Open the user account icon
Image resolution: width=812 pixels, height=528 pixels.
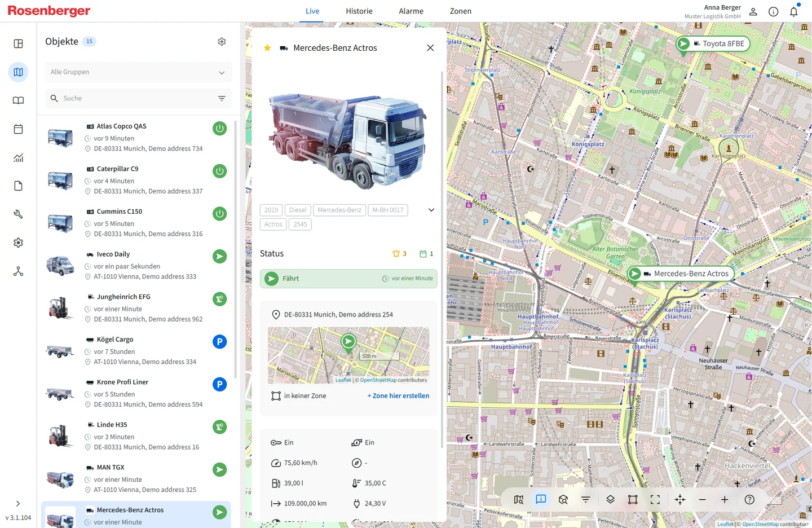coord(753,11)
